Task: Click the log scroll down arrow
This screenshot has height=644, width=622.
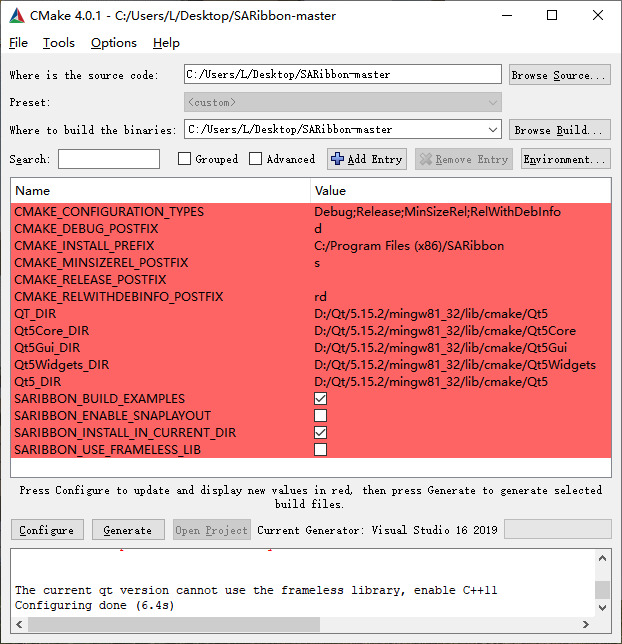Action: [602, 607]
